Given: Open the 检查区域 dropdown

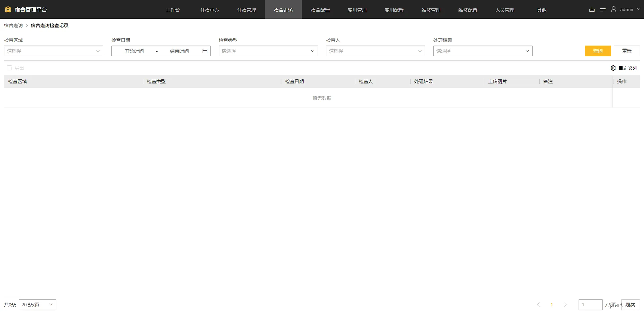Looking at the screenshot, I should (53, 51).
